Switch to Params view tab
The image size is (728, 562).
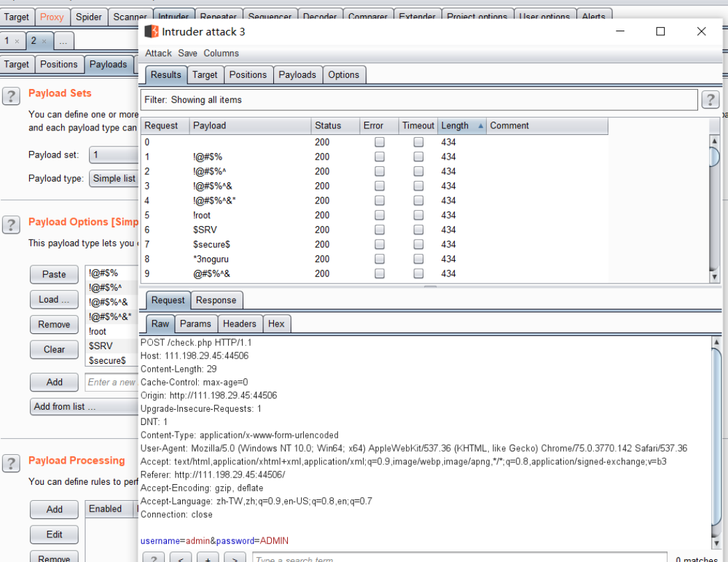(x=195, y=324)
